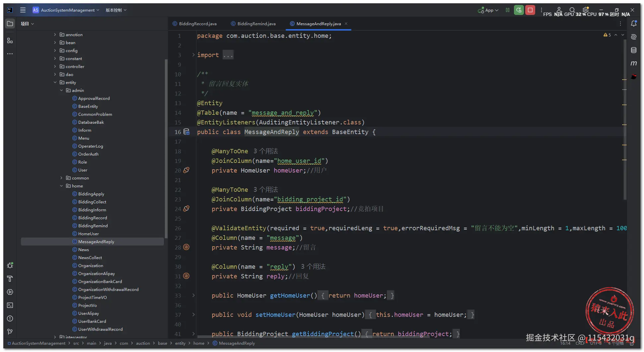The height and width of the screenshot is (352, 644).
Task: Click the 'src' breadcrumb in navigation bar
Action: [x=76, y=343]
